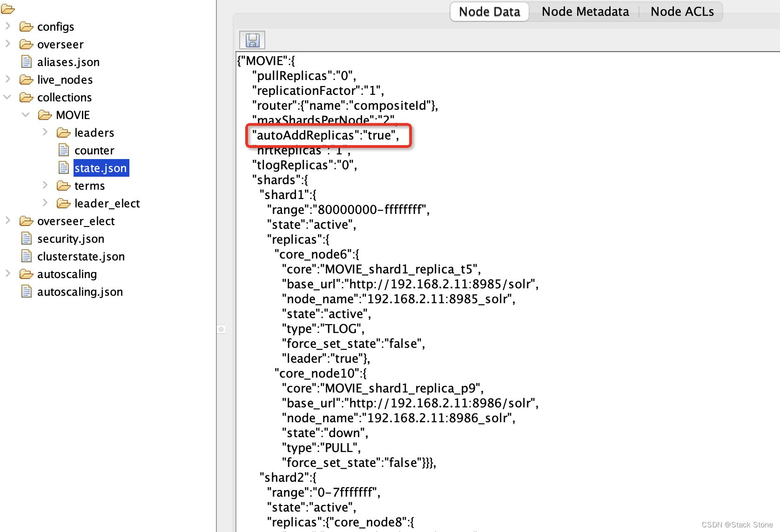This screenshot has width=780, height=532.
Task: Click the counter file icon
Action: 64,150
